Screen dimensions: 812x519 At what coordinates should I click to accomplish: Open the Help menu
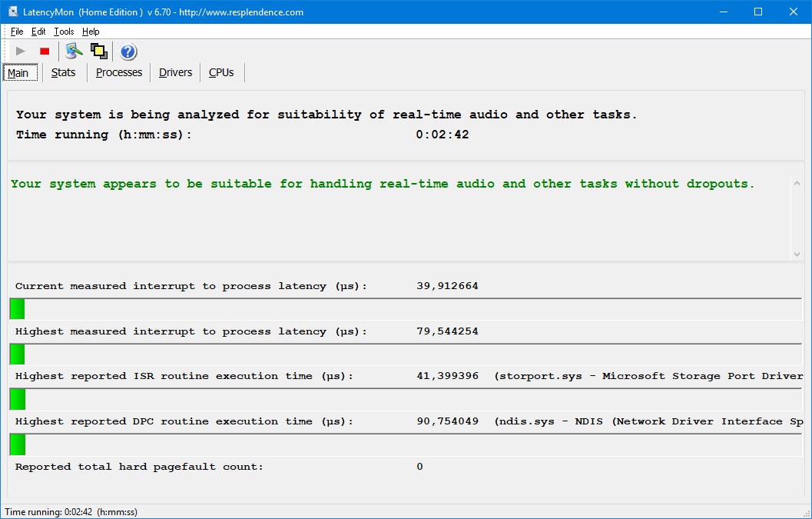pos(91,32)
